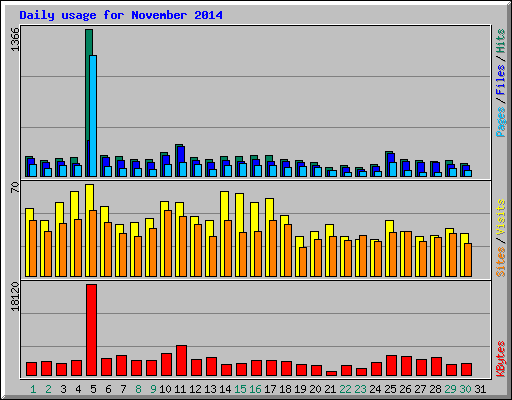Click day label 25 on the x-axis
Viewport: 512px width, 400px height.
[390, 389]
